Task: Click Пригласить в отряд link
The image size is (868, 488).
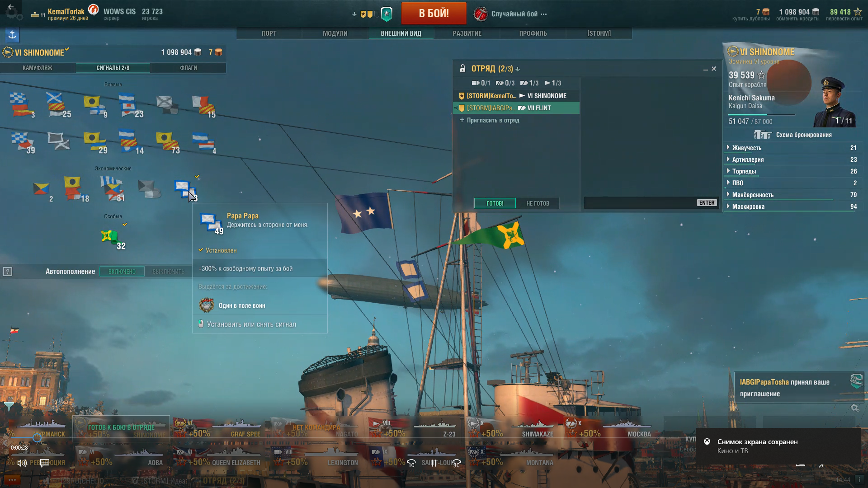Action: pos(490,120)
